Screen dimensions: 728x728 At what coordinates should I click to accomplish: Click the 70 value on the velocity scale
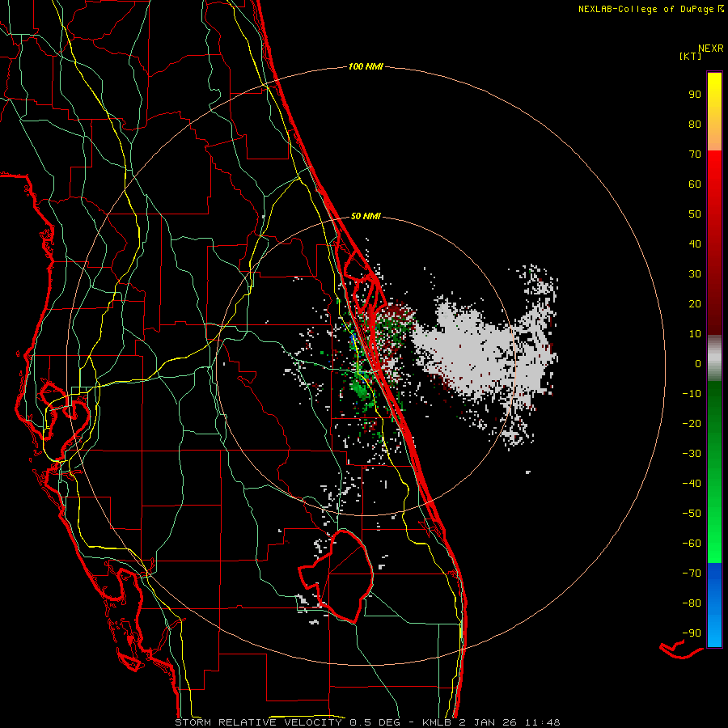coord(695,154)
